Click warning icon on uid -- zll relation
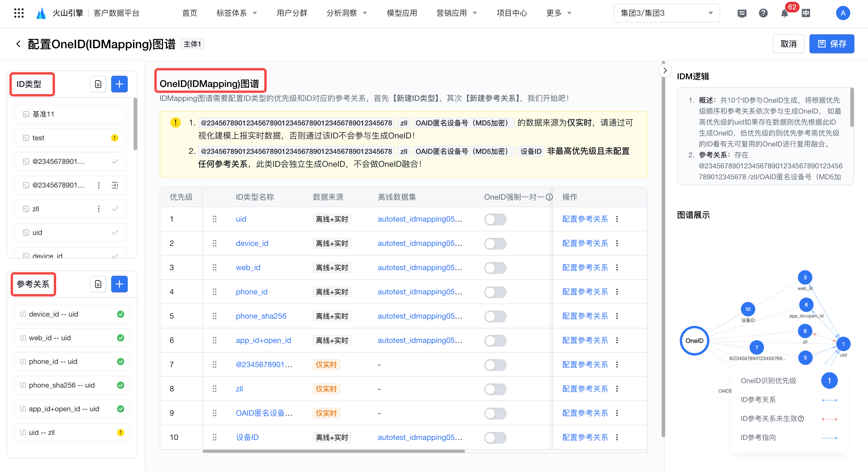Image resolution: width=868 pixels, height=471 pixels. (120, 432)
